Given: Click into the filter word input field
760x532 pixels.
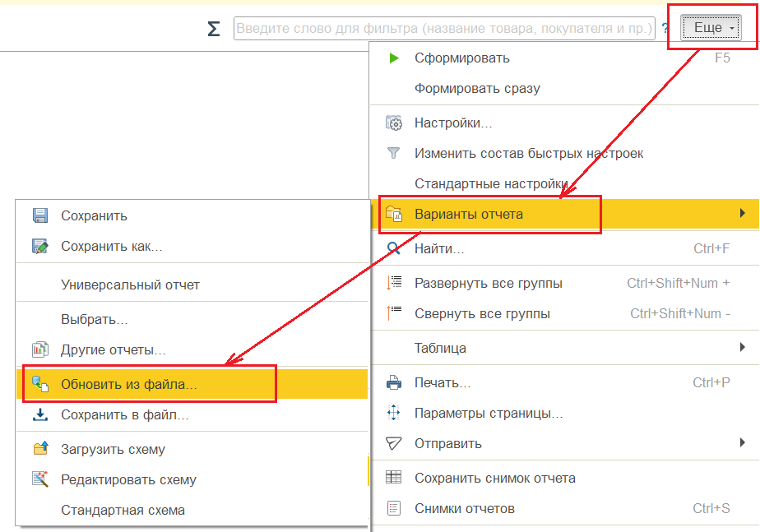Looking at the screenshot, I should [444, 29].
